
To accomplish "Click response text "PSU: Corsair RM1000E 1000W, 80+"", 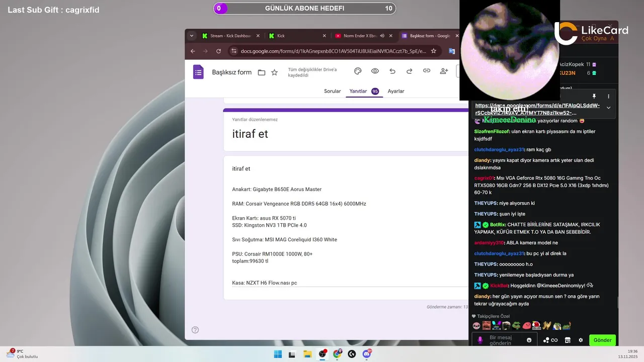I will [272, 254].
